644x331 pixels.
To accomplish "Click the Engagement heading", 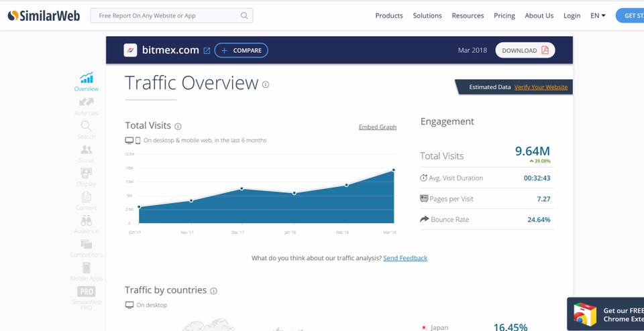I will tap(447, 121).
